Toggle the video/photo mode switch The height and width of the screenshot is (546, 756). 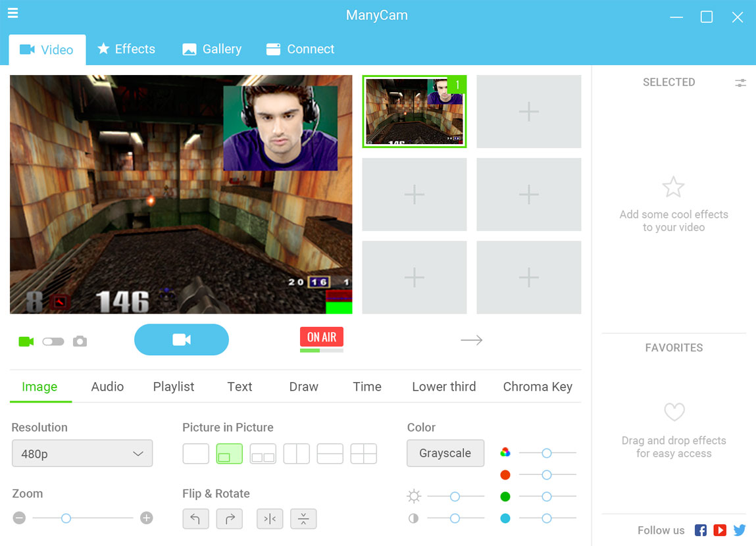click(x=53, y=341)
